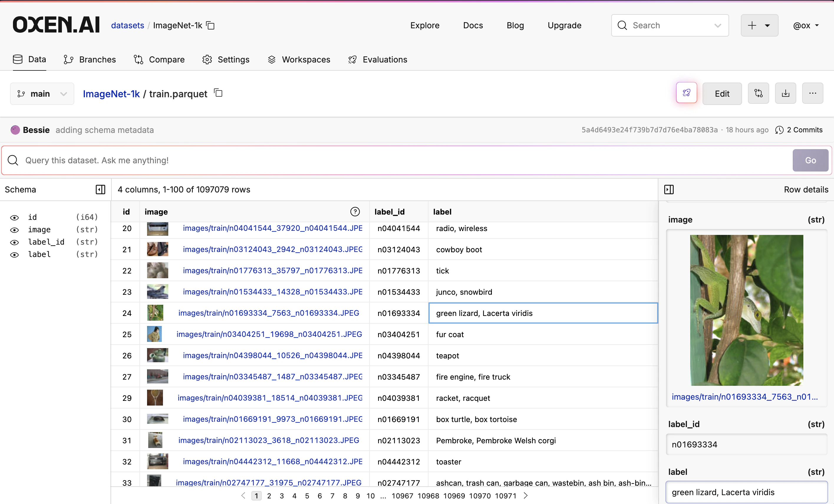Screen dimensions: 834x504
Task: Toggle visibility of label_id column
Action: [x=14, y=242]
